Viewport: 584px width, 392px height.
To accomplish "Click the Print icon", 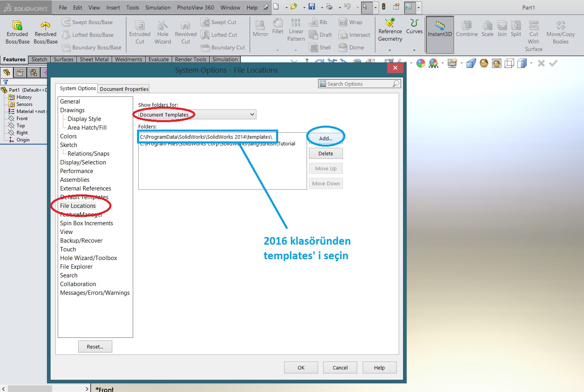I will [x=329, y=6].
